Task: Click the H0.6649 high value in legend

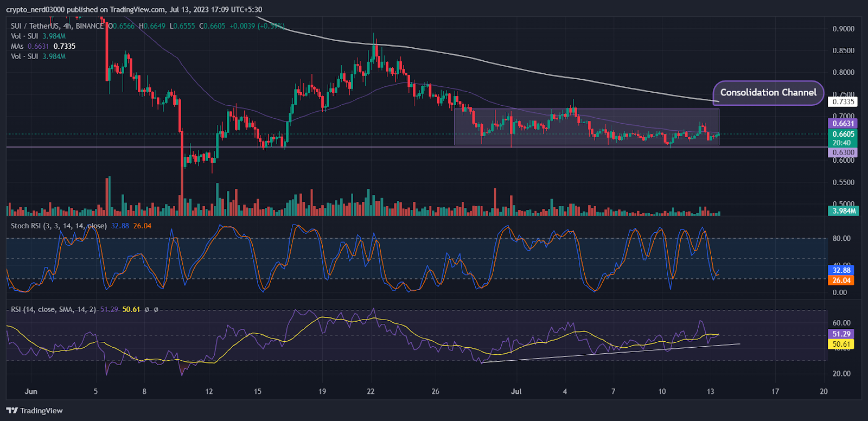Action: coord(152,26)
